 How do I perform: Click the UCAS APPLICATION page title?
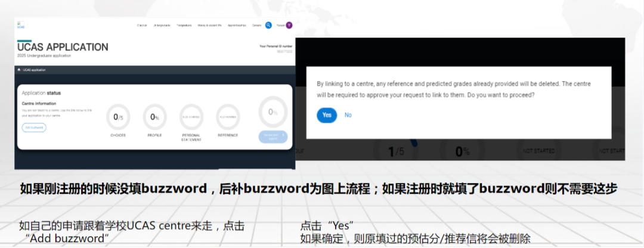point(63,47)
